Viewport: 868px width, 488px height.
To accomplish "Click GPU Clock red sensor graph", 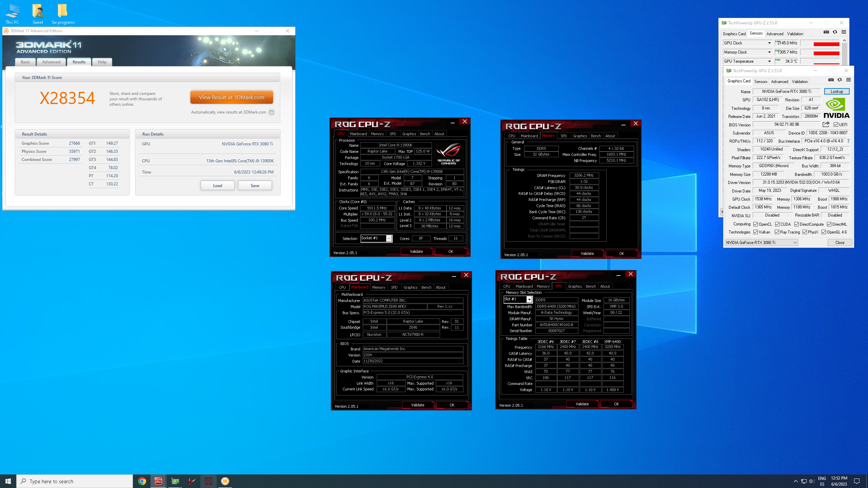I will (820, 43).
